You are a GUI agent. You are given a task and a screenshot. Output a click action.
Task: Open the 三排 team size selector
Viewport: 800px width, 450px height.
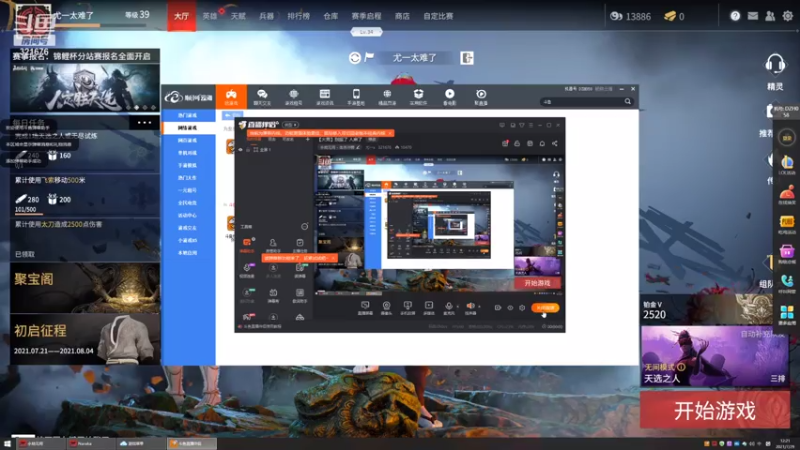[x=777, y=378]
